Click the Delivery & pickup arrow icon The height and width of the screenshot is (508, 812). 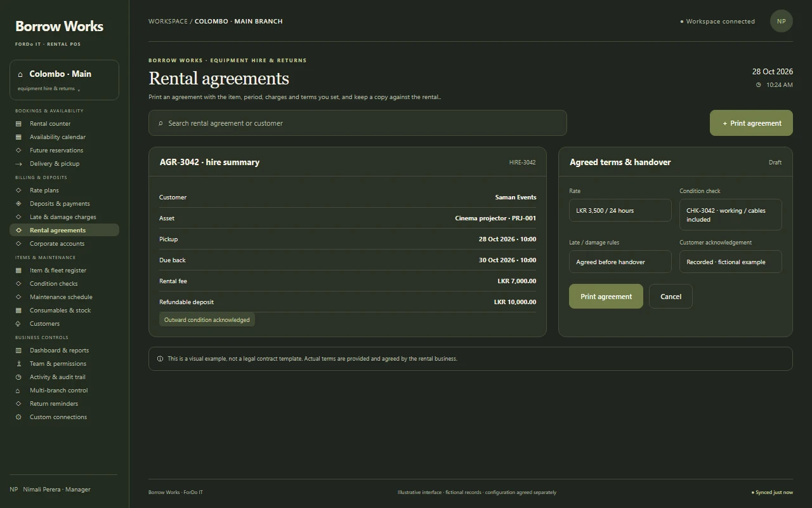click(18, 164)
